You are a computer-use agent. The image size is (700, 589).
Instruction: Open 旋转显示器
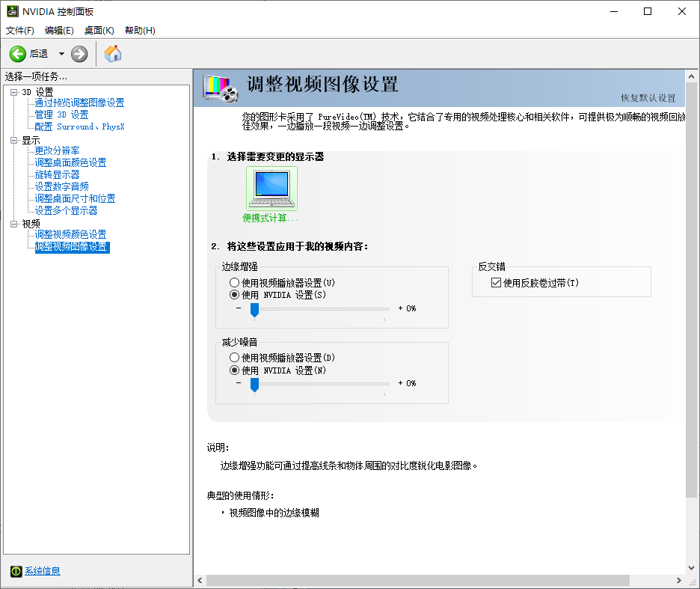(57, 174)
